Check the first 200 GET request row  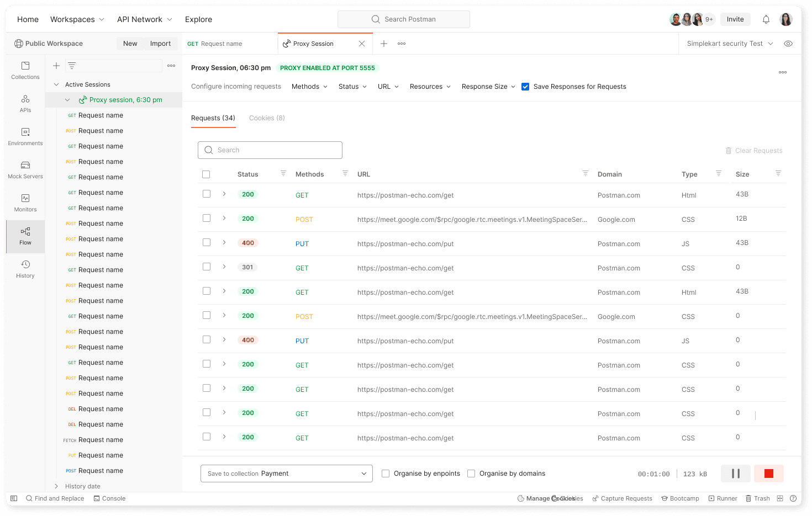(207, 194)
